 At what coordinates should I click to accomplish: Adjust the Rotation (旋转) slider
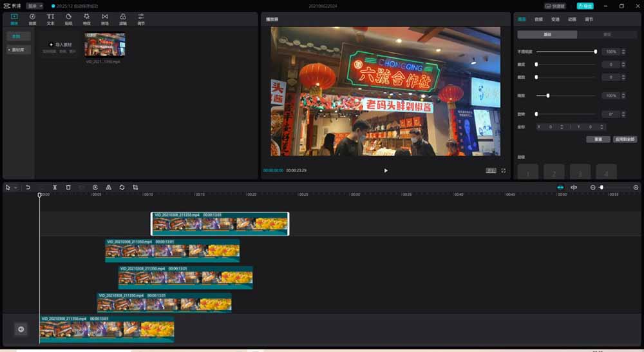[566, 114]
